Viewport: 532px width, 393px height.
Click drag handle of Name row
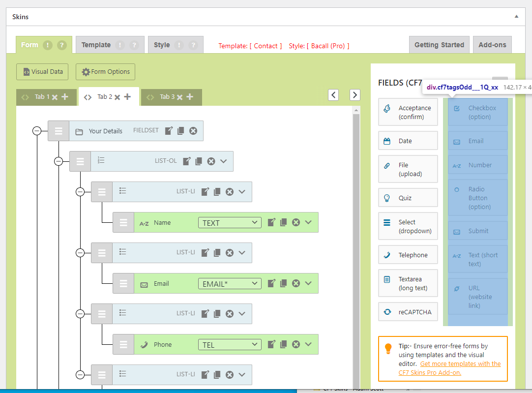[x=123, y=223]
